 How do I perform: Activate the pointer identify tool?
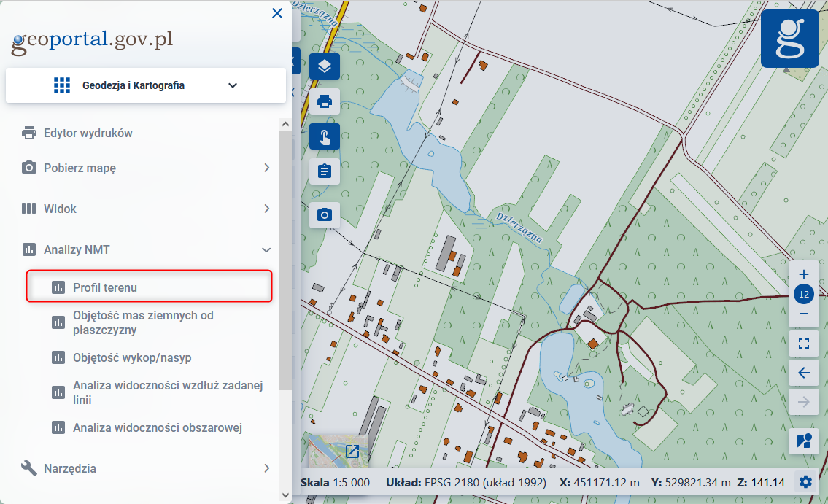[x=325, y=136]
